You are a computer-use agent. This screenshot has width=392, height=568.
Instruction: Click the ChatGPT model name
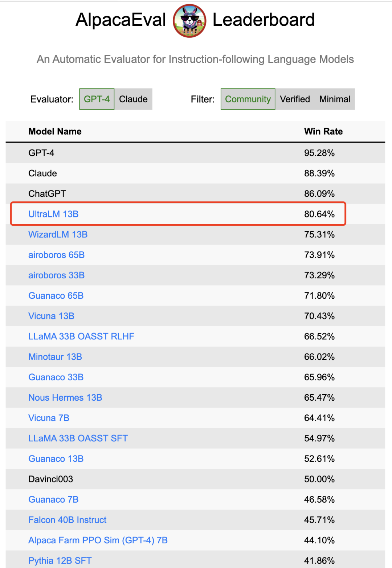[47, 194]
